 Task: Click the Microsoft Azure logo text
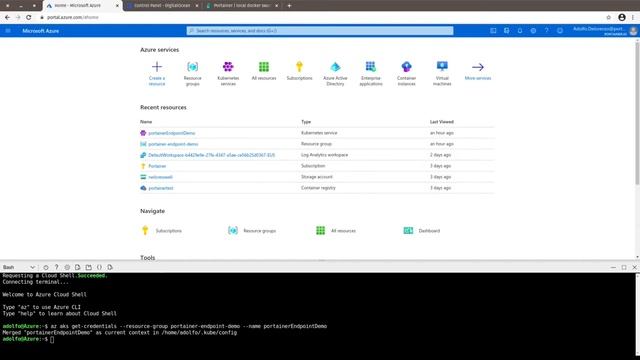point(40,31)
